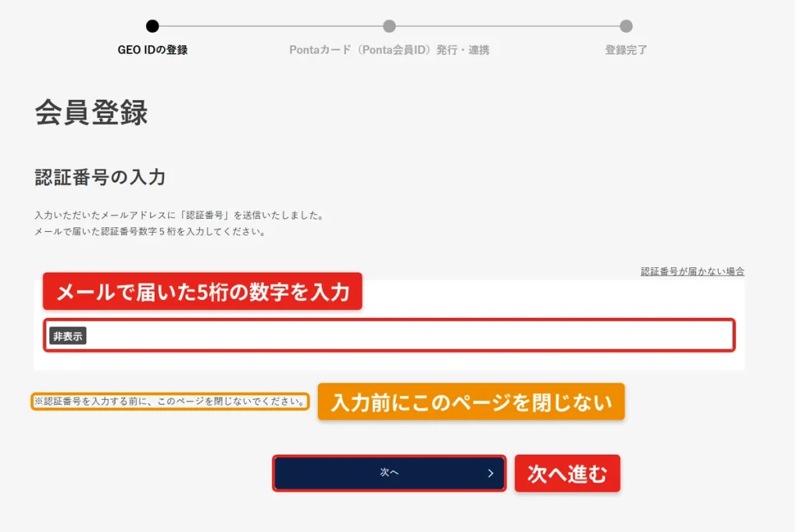Click the text about sending 認証番号 to email
This screenshot has width=800, height=532.
(x=180, y=216)
